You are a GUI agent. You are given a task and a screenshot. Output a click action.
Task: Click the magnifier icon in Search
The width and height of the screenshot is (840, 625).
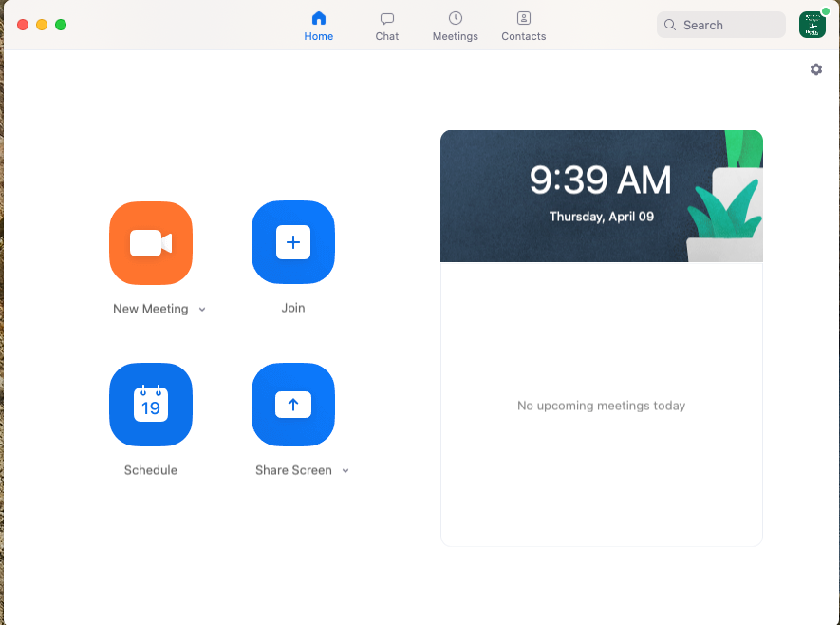coord(671,26)
